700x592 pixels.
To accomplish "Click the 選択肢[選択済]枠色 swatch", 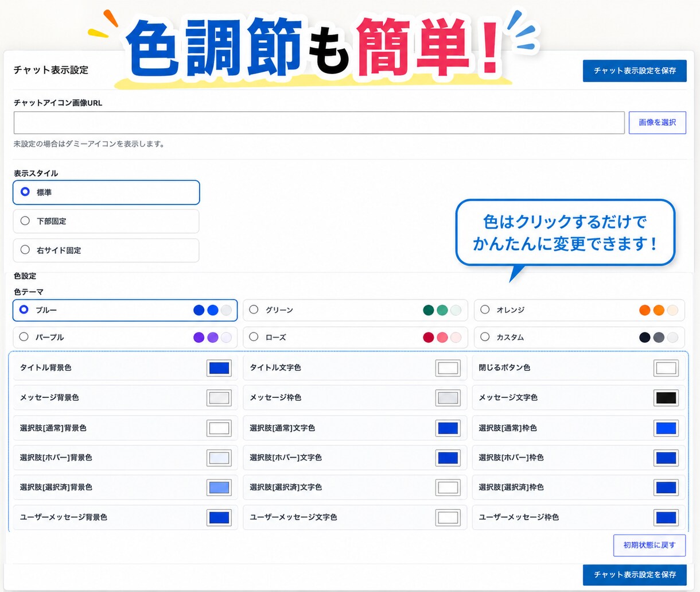I will click(666, 487).
